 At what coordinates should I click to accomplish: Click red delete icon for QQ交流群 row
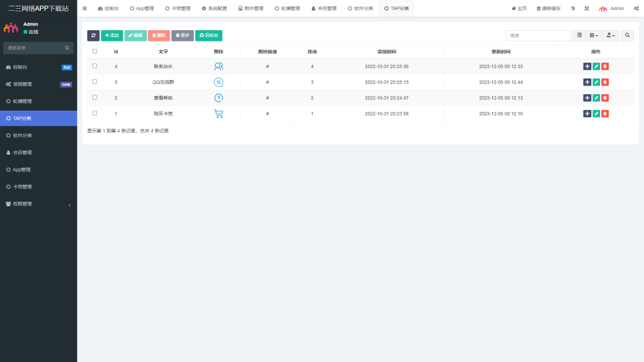[x=605, y=82]
